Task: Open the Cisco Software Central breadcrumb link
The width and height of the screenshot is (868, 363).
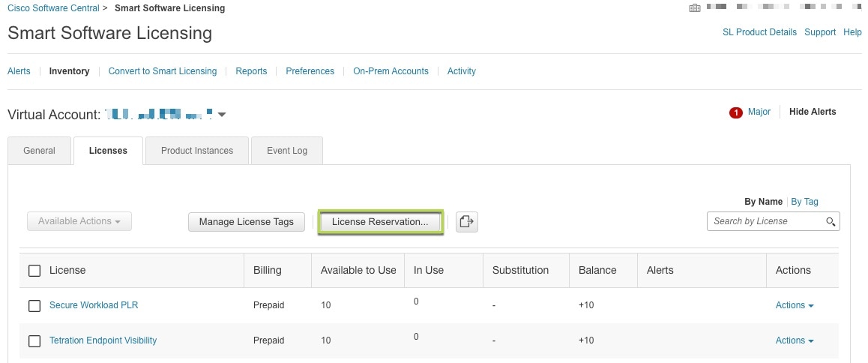Action: coord(53,8)
